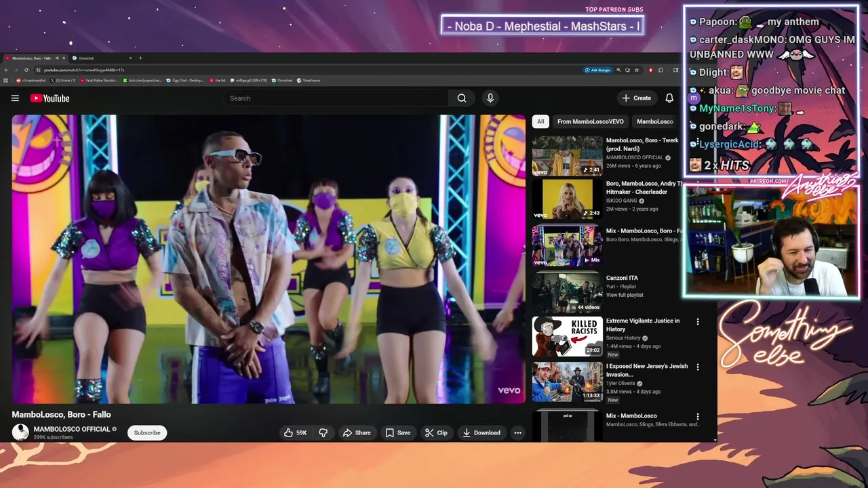Image resolution: width=868 pixels, height=488 pixels.
Task: Click the YouTube search input field
Action: (x=336, y=98)
